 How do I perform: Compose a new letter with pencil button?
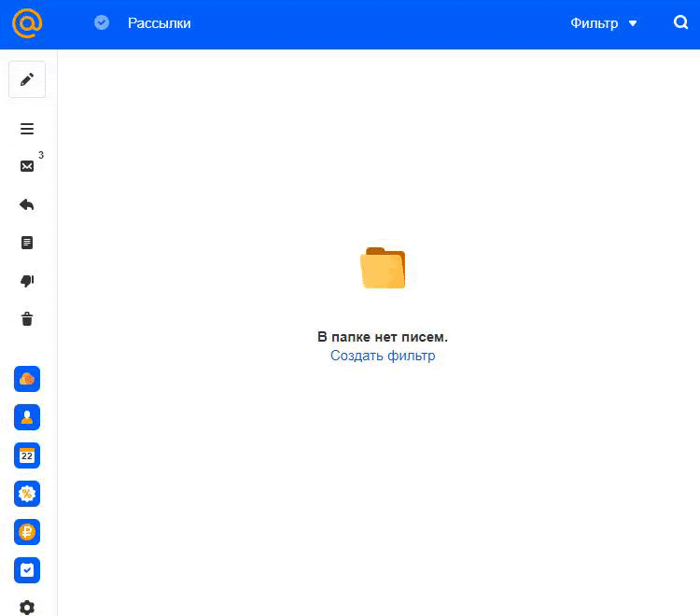click(27, 79)
